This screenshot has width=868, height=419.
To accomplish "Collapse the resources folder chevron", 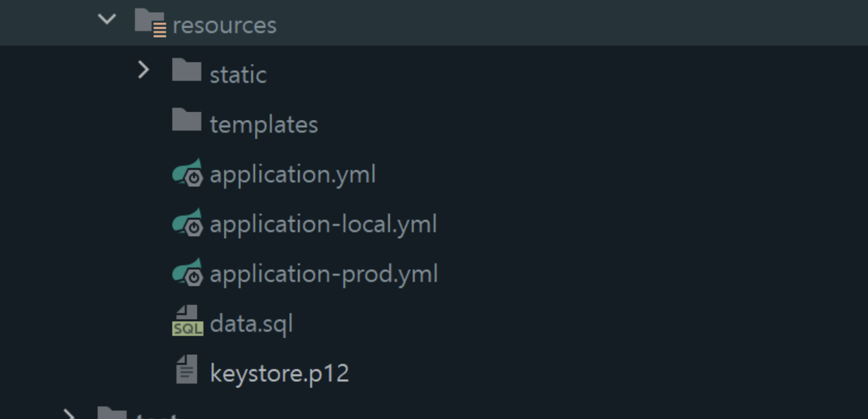I will click(x=107, y=20).
